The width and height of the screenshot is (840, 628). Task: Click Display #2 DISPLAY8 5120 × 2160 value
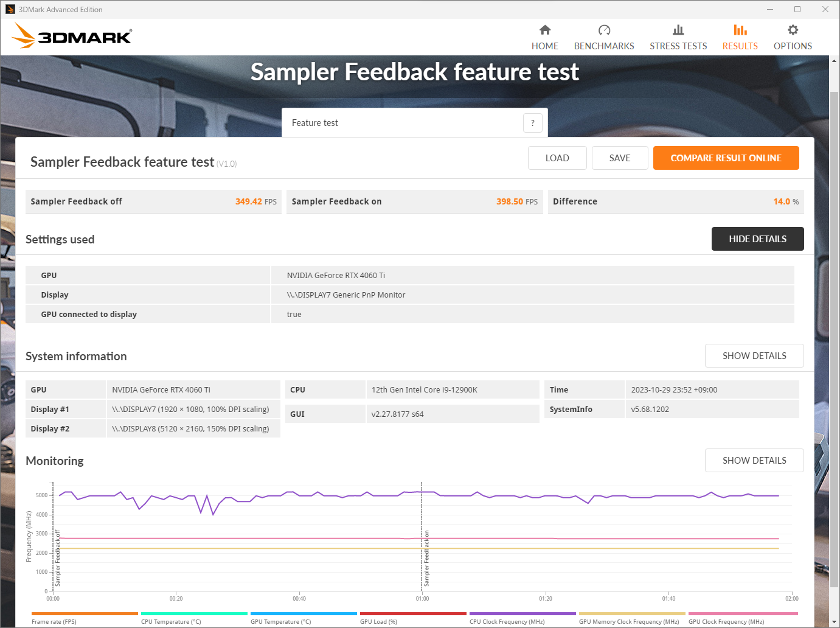pos(190,429)
